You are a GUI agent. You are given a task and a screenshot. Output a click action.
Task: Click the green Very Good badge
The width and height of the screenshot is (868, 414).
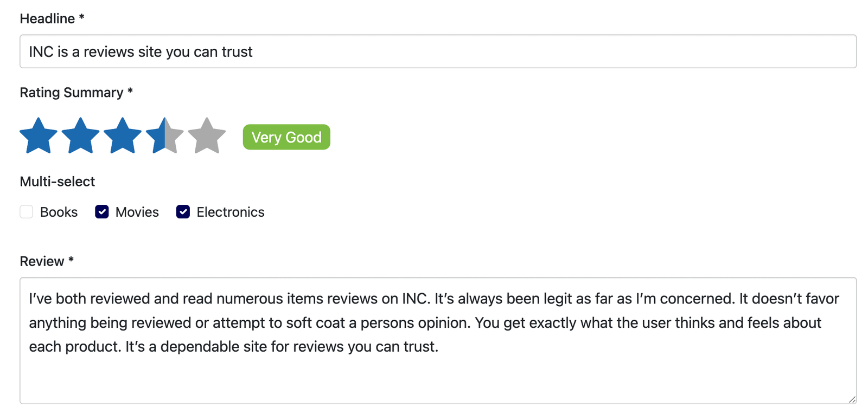coord(286,137)
